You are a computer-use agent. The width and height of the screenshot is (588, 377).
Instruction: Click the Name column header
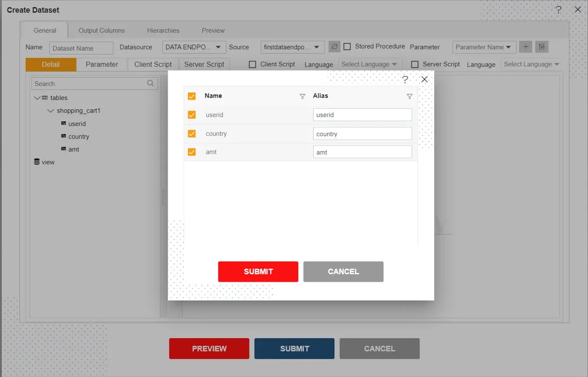pos(213,96)
